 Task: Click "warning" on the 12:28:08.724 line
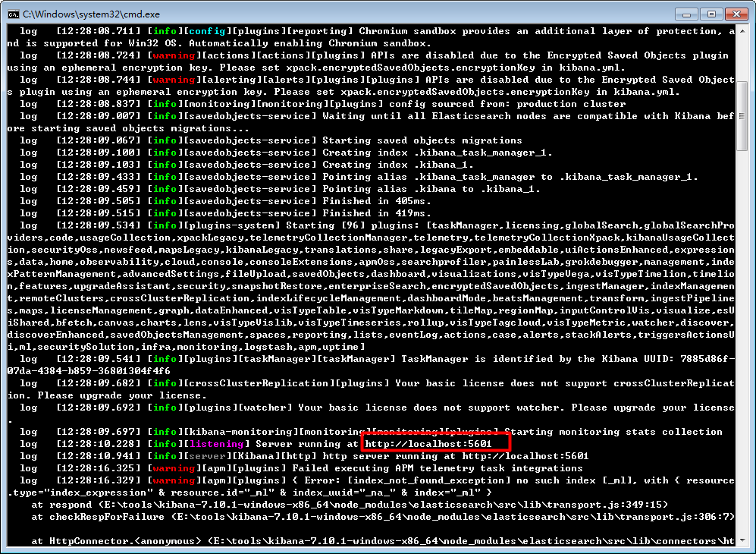point(174,55)
